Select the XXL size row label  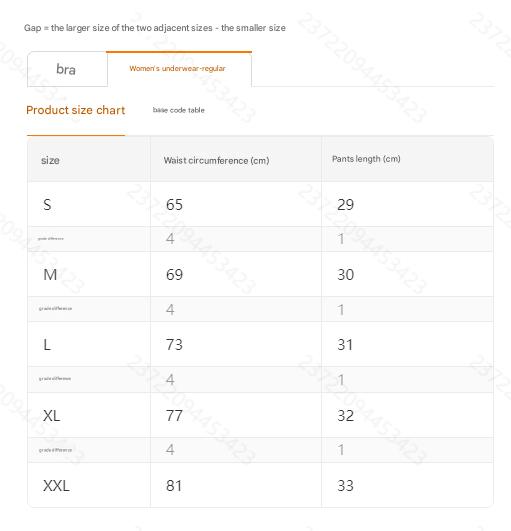click(56, 486)
